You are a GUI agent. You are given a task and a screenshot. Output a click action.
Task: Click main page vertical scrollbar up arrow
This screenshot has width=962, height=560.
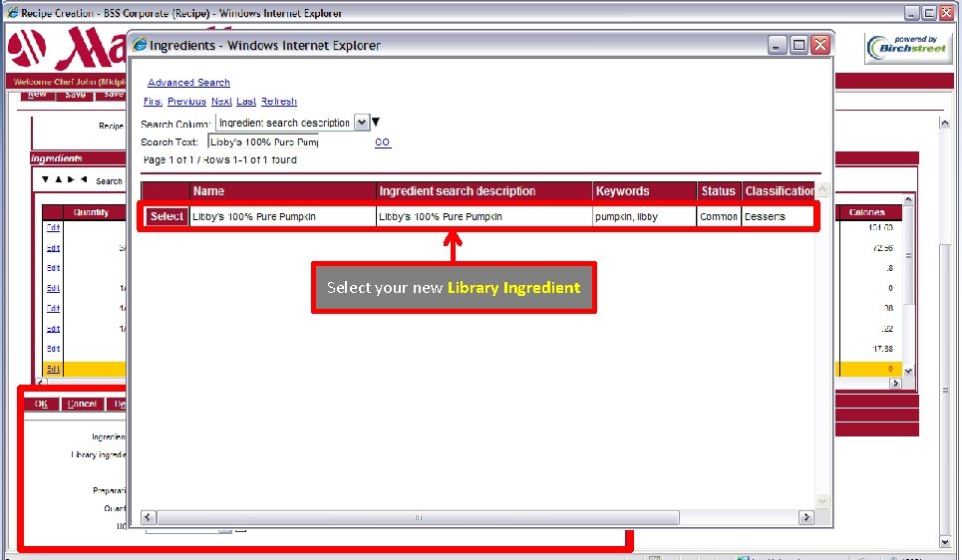[945, 124]
